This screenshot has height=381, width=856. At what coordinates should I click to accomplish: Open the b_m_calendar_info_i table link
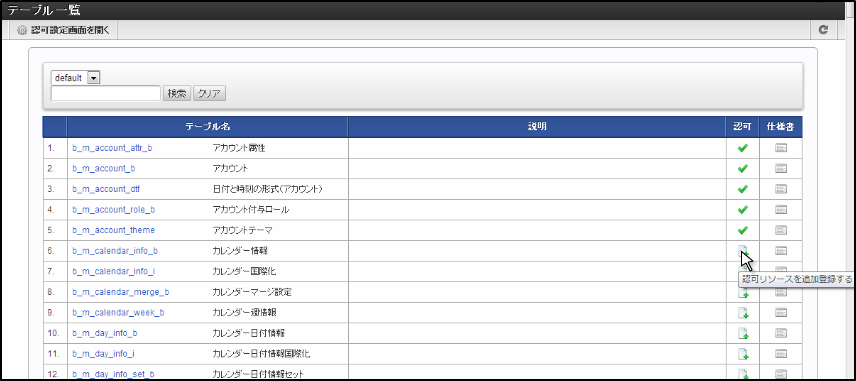tap(113, 271)
